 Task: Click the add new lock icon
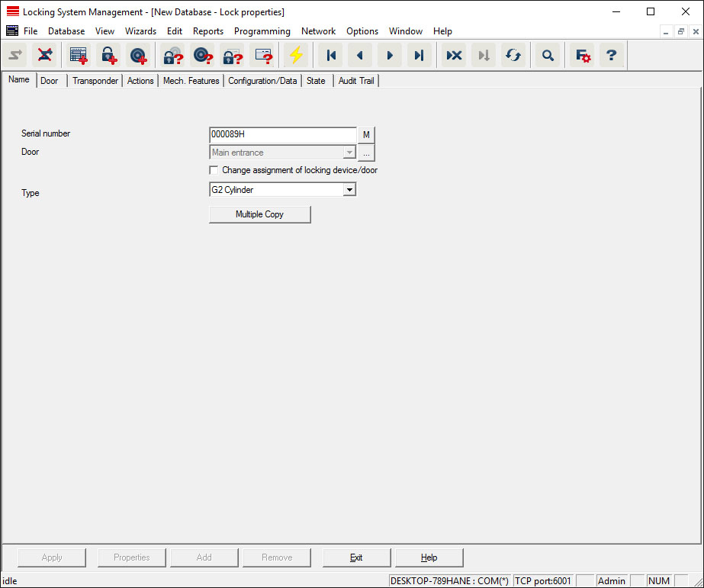(108, 55)
